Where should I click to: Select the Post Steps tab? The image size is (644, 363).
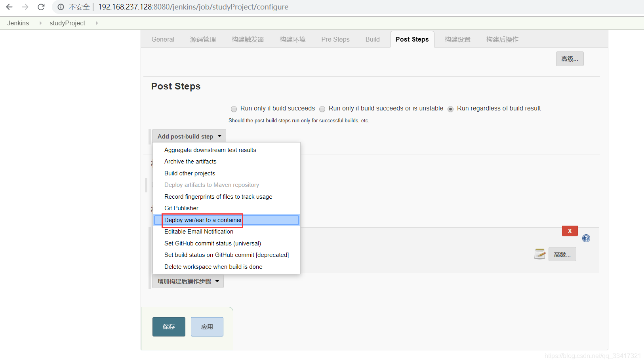(x=412, y=39)
